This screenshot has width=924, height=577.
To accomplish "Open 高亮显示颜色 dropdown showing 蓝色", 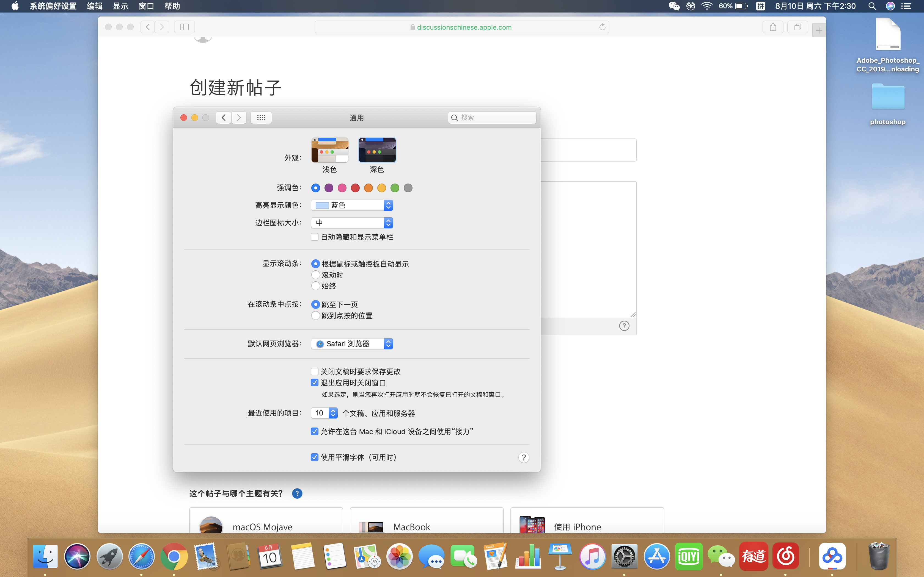I will (x=352, y=205).
